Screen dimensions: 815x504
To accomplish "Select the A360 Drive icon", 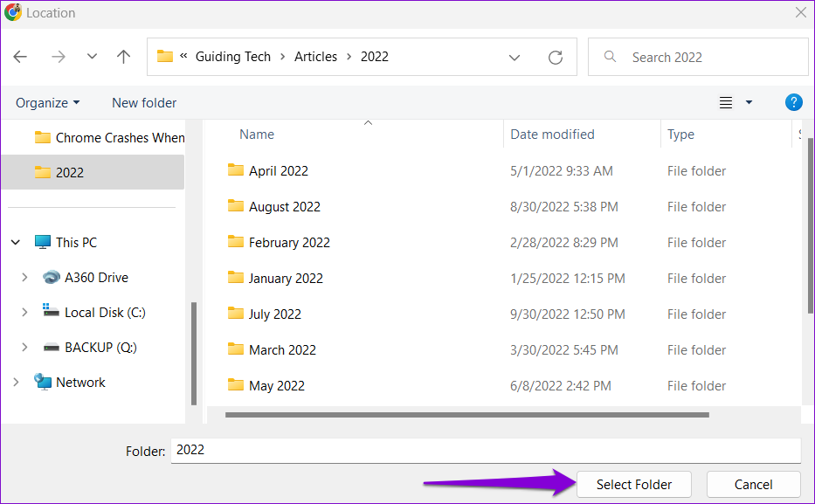I will tap(52, 278).
